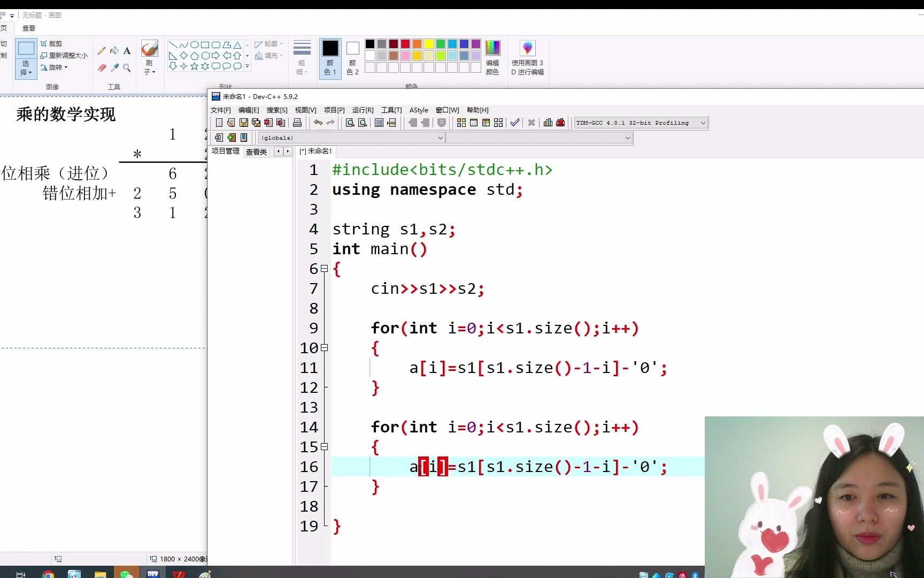
Task: Pick the five-point star shape in Paint
Action: (x=195, y=66)
